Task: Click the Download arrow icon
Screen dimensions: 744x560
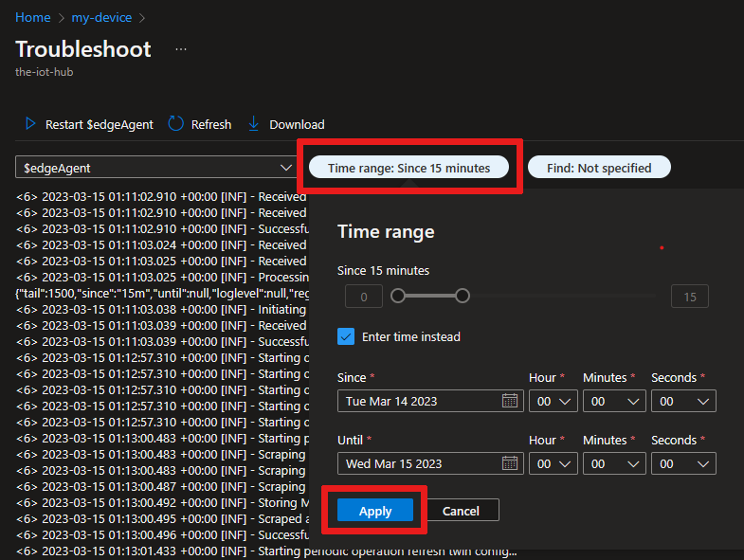Action: click(253, 124)
